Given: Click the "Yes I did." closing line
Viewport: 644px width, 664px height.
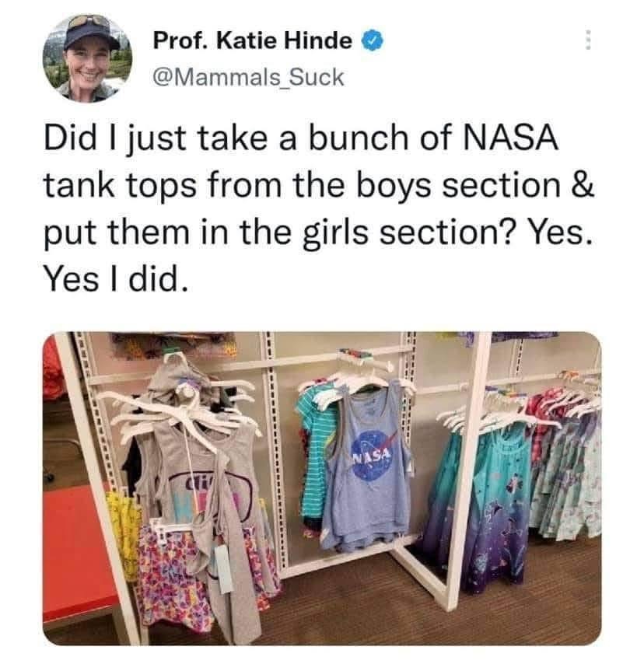Looking at the screenshot, I should coord(115,279).
